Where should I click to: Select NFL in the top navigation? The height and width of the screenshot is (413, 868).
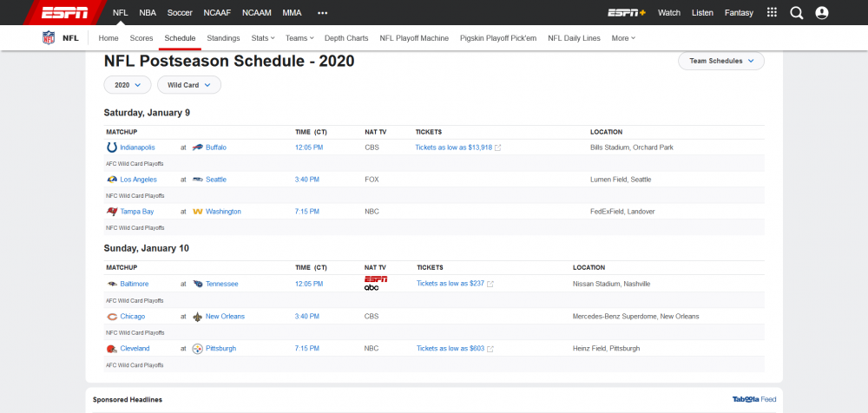(120, 13)
